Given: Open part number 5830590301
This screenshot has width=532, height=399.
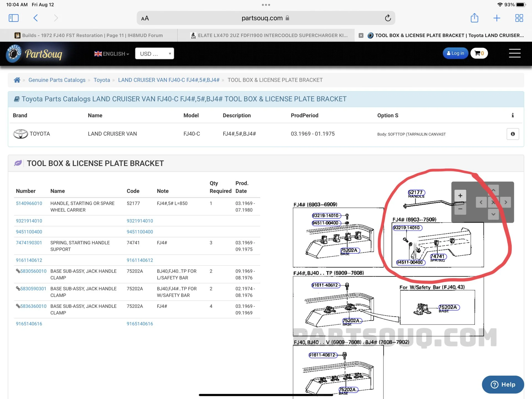Looking at the screenshot, I should [x=33, y=289].
